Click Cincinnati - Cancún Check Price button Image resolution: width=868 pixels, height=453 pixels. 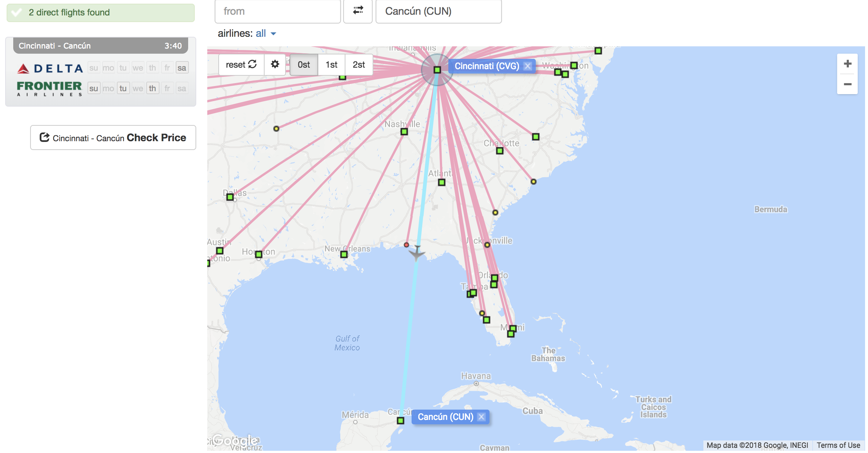tap(113, 138)
